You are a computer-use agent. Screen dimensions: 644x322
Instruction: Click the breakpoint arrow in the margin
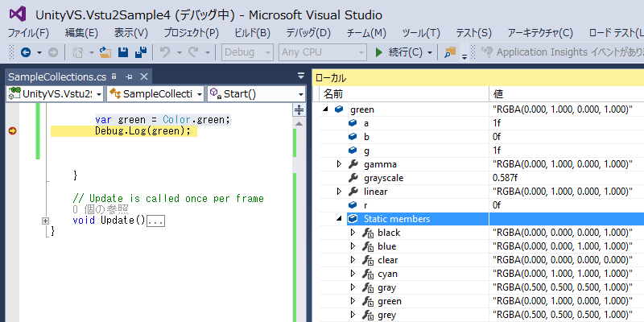13,131
